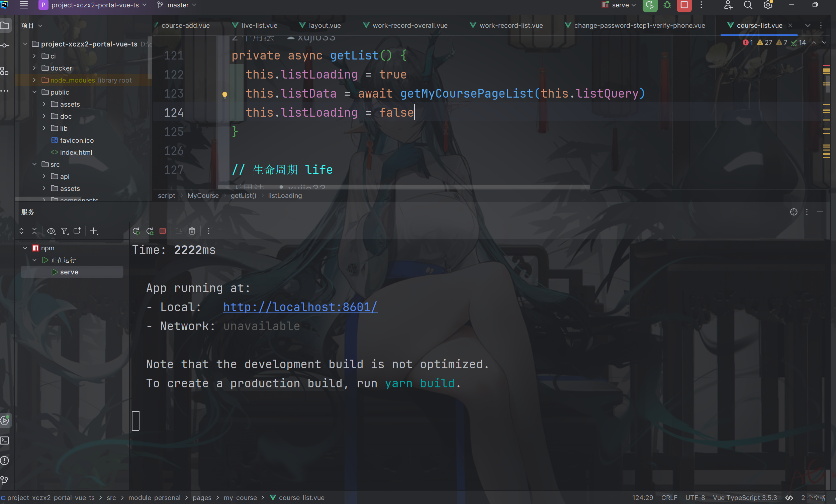Stop the running serve process in top toolbar
Viewport: 836px width, 504px height.
(x=684, y=5)
